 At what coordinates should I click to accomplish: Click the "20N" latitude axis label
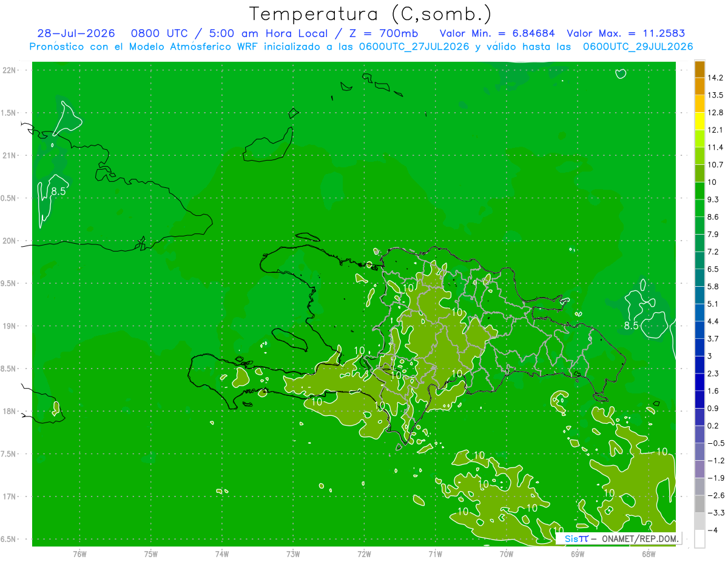(x=8, y=241)
